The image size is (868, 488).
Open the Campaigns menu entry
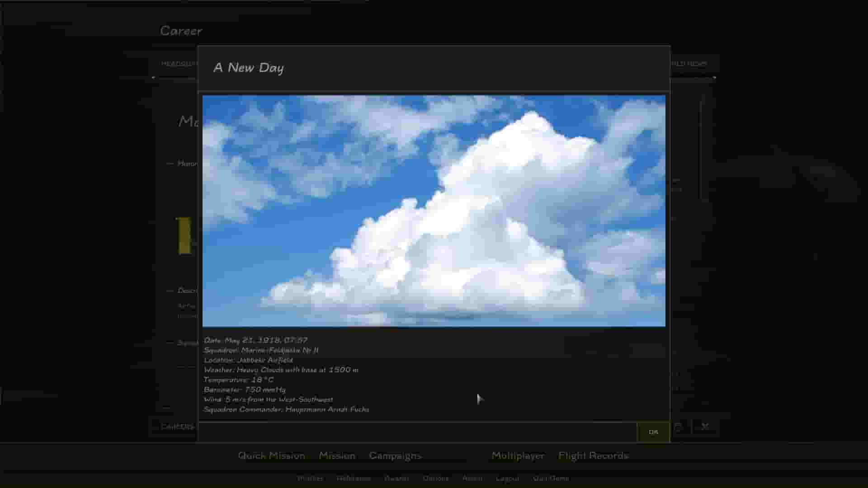click(x=395, y=455)
